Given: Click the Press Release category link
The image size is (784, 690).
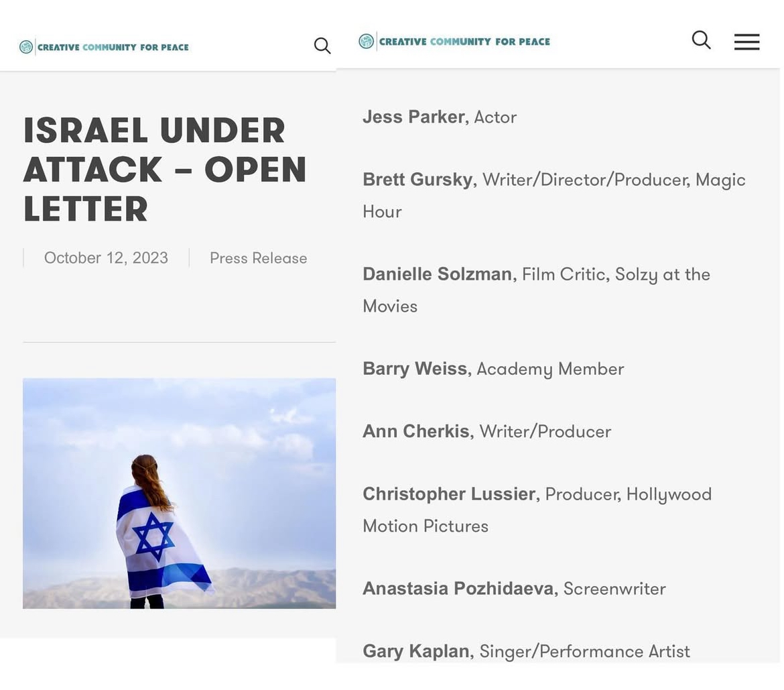Looking at the screenshot, I should pos(258,258).
